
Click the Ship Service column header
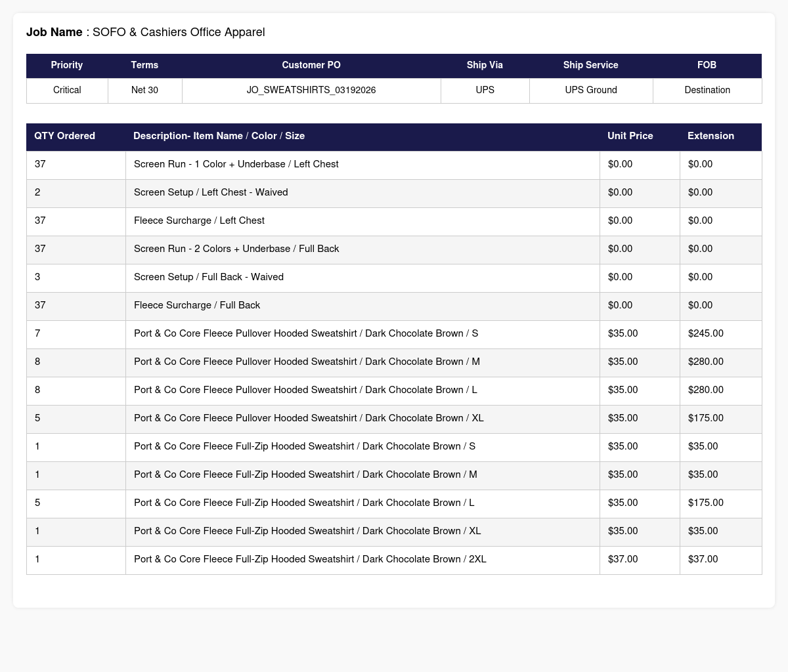(x=591, y=65)
